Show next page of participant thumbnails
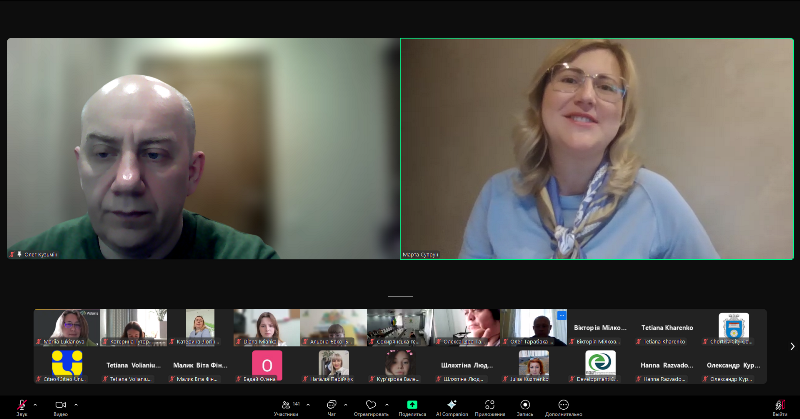The height and width of the screenshot is (419, 800). (x=792, y=347)
